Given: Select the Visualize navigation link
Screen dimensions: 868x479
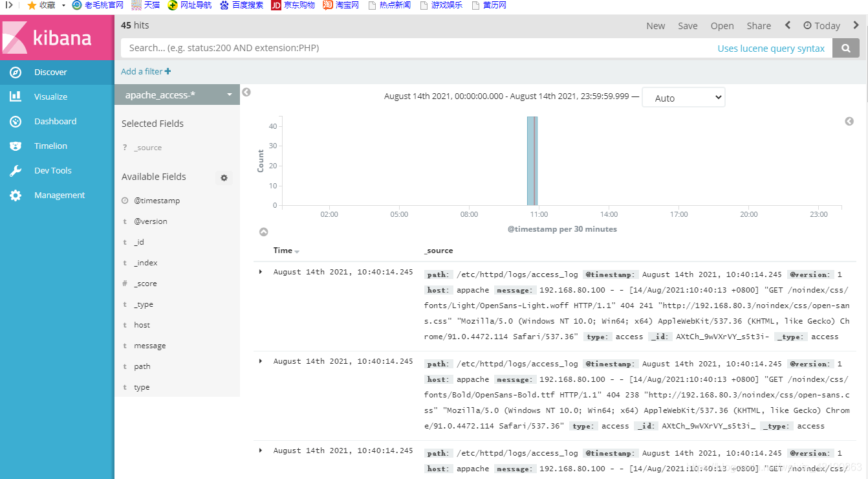Looking at the screenshot, I should click(50, 97).
